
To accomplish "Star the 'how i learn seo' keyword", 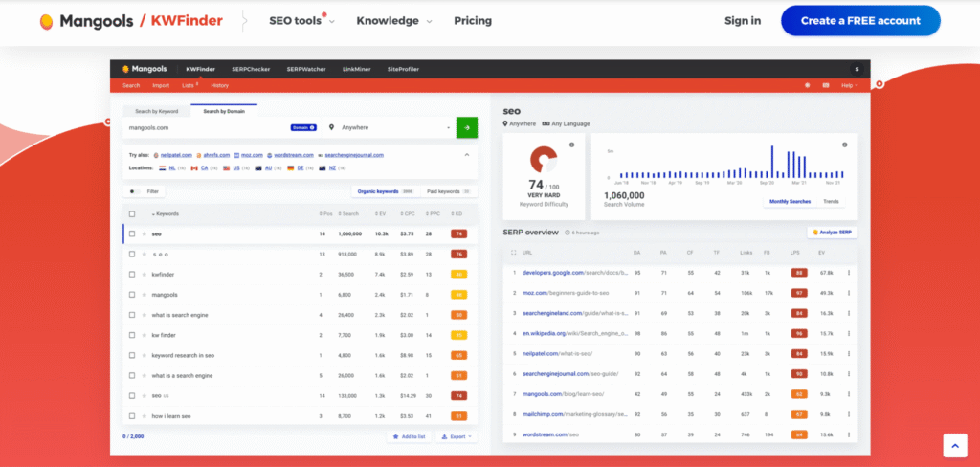I will pos(145,415).
